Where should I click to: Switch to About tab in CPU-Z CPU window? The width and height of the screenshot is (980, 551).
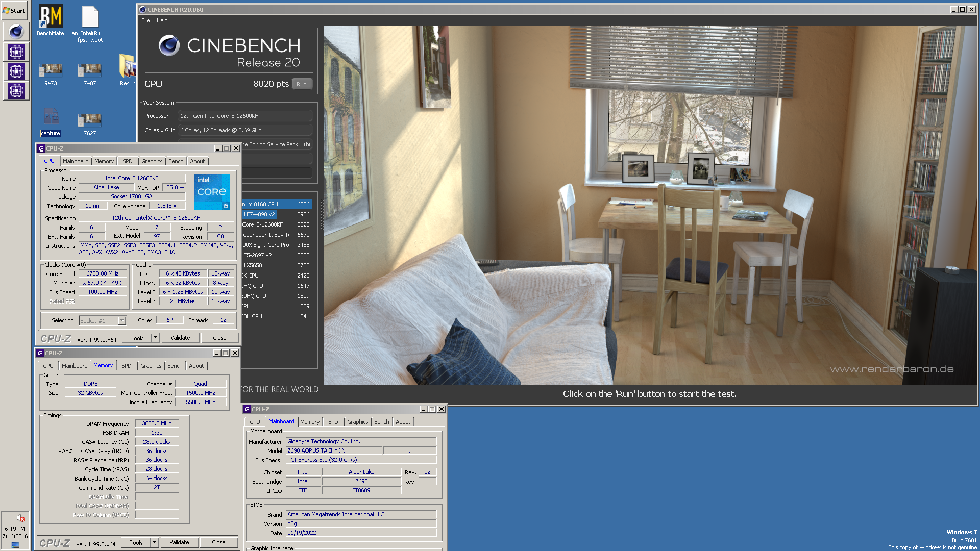click(x=198, y=161)
